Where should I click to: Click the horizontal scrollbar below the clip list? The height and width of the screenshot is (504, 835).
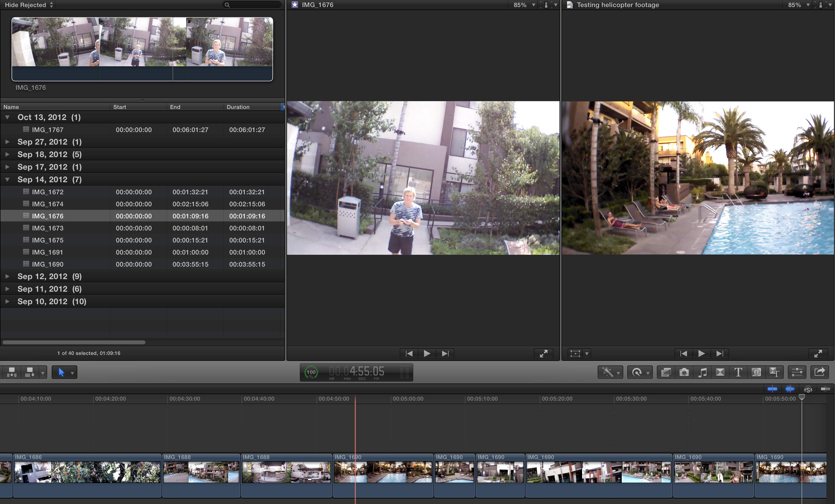point(73,342)
